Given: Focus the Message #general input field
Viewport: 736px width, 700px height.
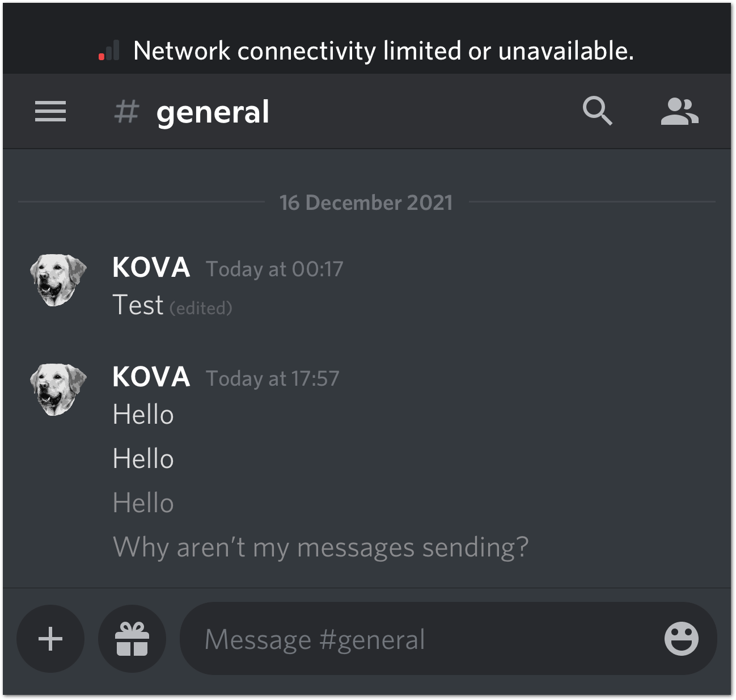Looking at the screenshot, I should (x=448, y=639).
